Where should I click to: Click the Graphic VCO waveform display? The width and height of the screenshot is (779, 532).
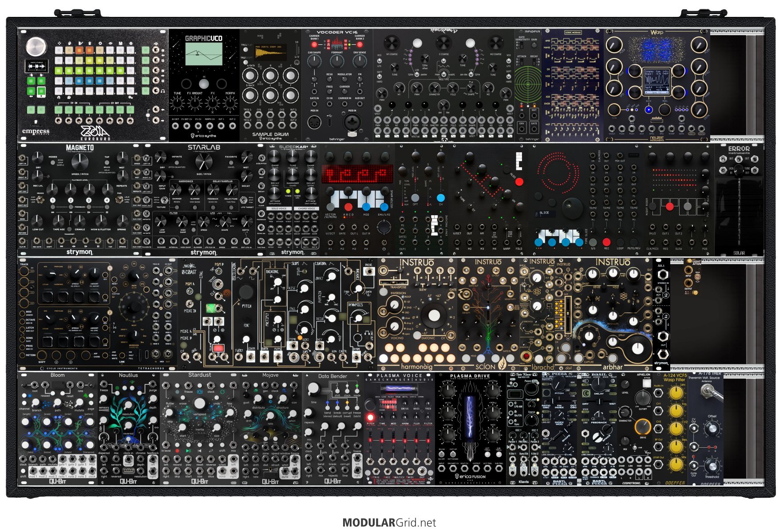[204, 55]
